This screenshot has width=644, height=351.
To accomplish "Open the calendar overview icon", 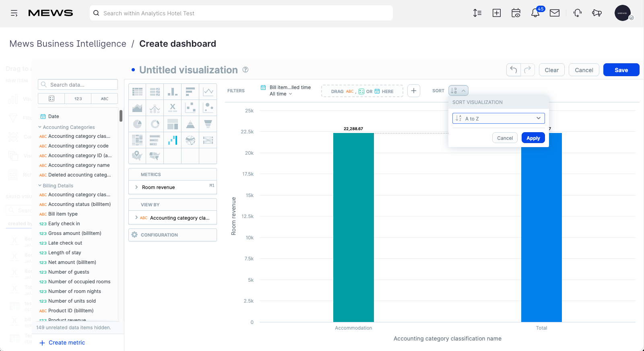I will coord(516,13).
